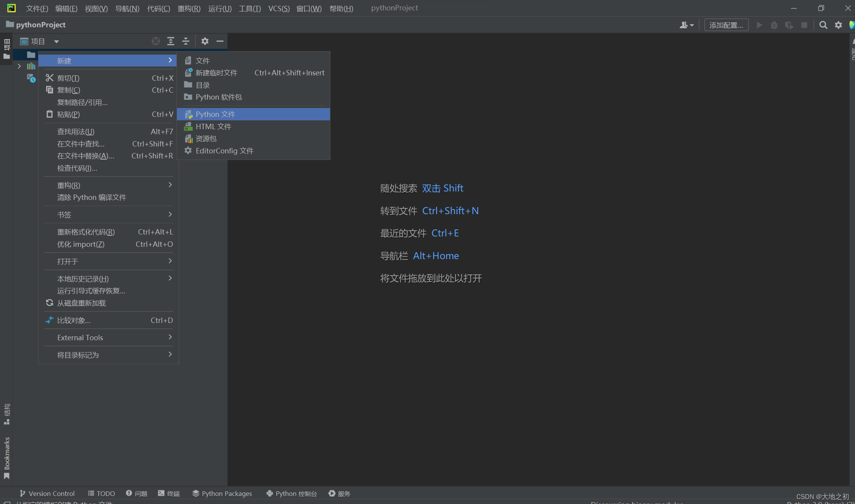Click the Expand All icon in project panel
The width and height of the screenshot is (855, 504).
(x=171, y=41)
